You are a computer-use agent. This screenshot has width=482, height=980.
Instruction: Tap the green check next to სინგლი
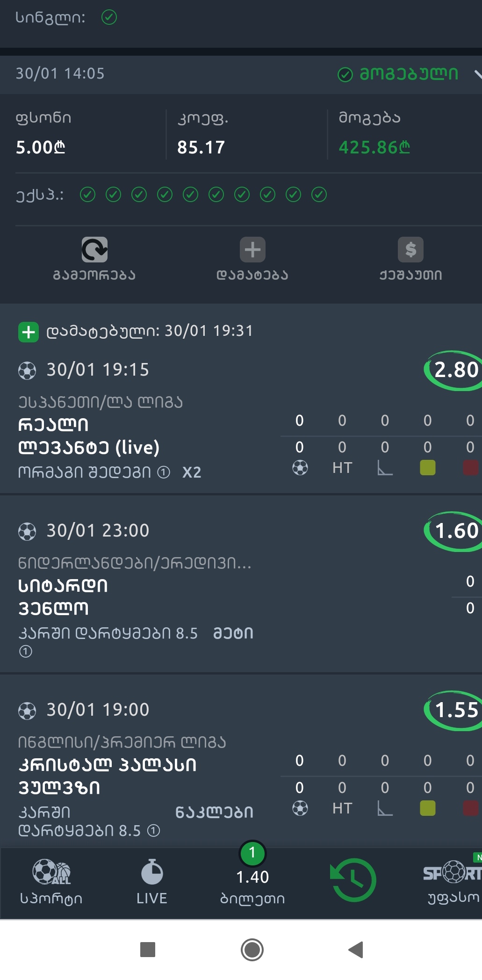click(109, 18)
